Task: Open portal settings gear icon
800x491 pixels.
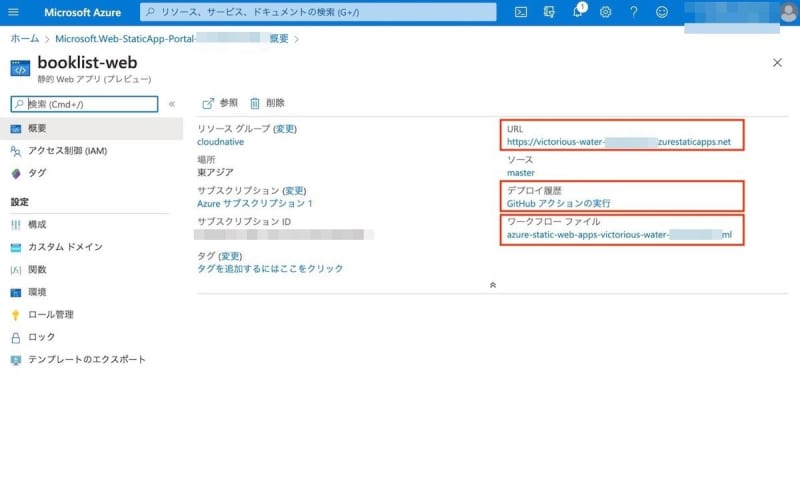Action: coord(606,12)
